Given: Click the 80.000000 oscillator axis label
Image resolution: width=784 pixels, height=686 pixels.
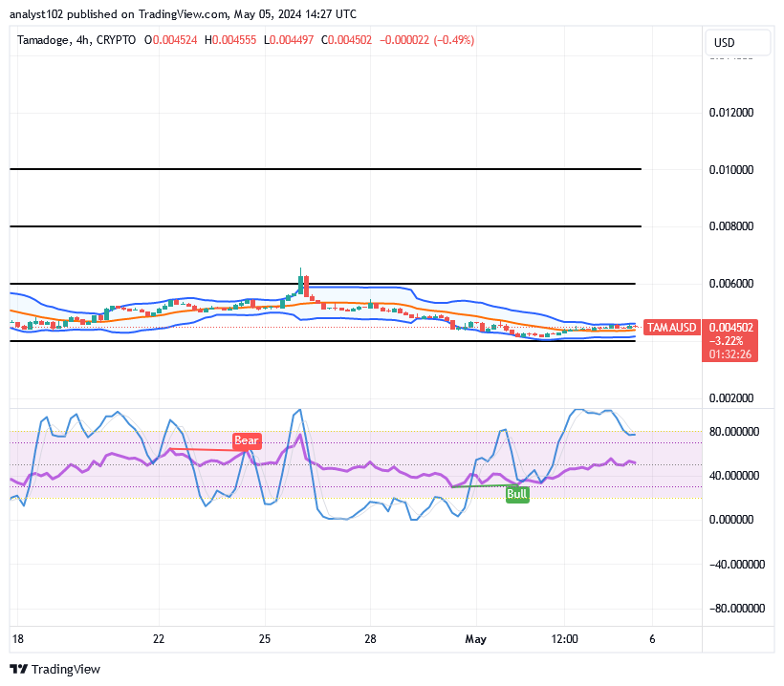Looking at the screenshot, I should pos(734,432).
